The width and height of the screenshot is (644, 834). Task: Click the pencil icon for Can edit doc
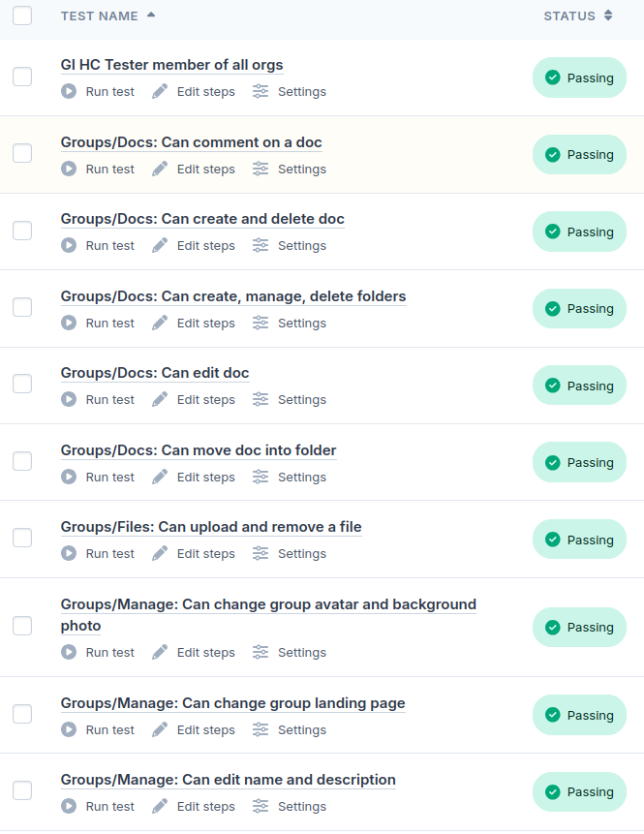pyautogui.click(x=160, y=399)
